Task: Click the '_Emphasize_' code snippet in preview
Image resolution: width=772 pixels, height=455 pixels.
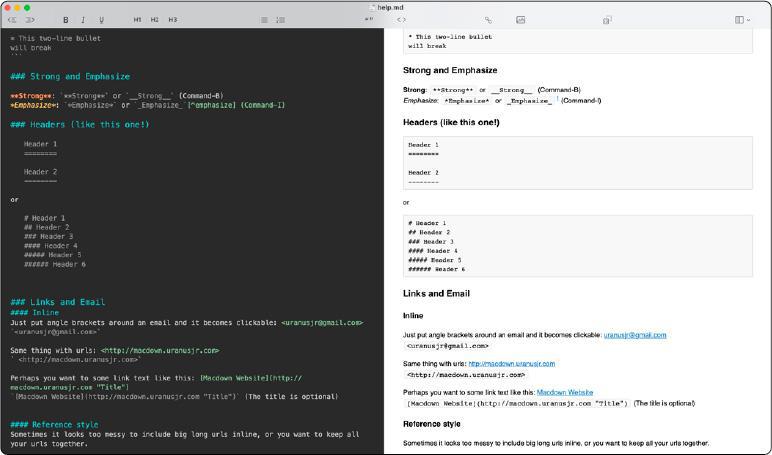Action: [x=529, y=100]
